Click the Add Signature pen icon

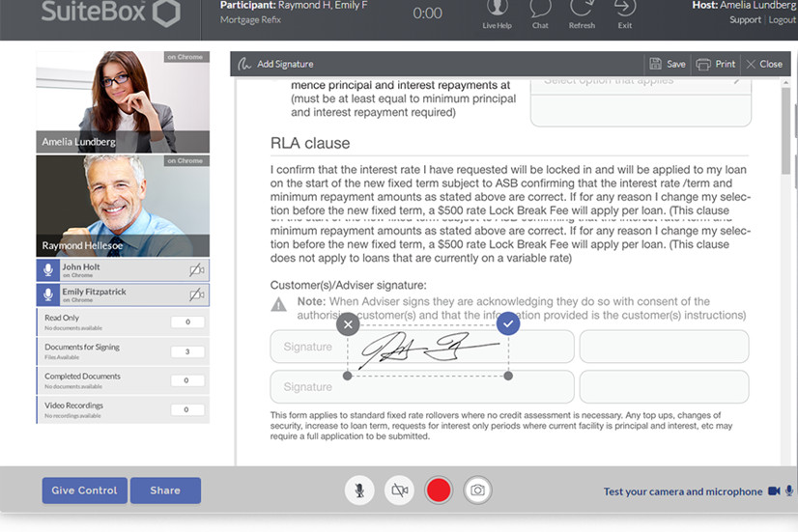point(244,64)
